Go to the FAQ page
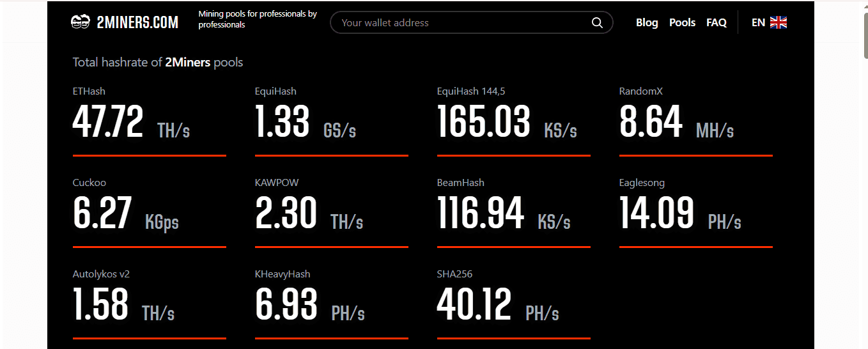The width and height of the screenshot is (868, 349). coord(716,22)
